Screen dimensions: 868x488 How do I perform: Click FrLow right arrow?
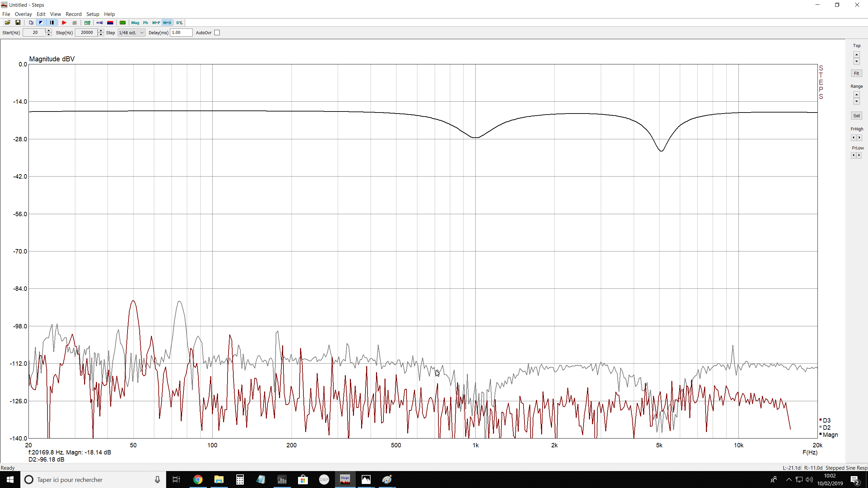point(859,155)
